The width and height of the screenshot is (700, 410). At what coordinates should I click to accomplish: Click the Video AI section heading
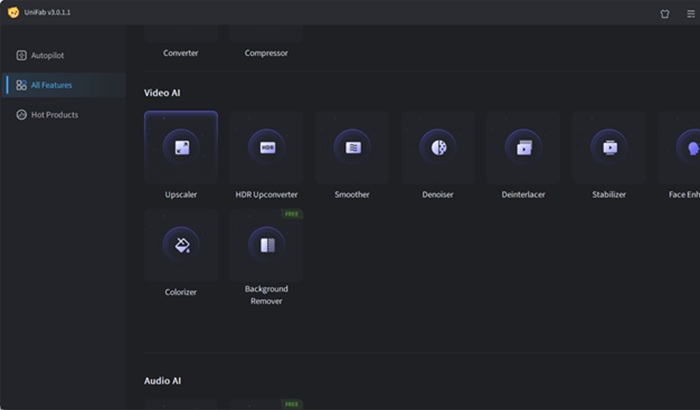(x=162, y=93)
